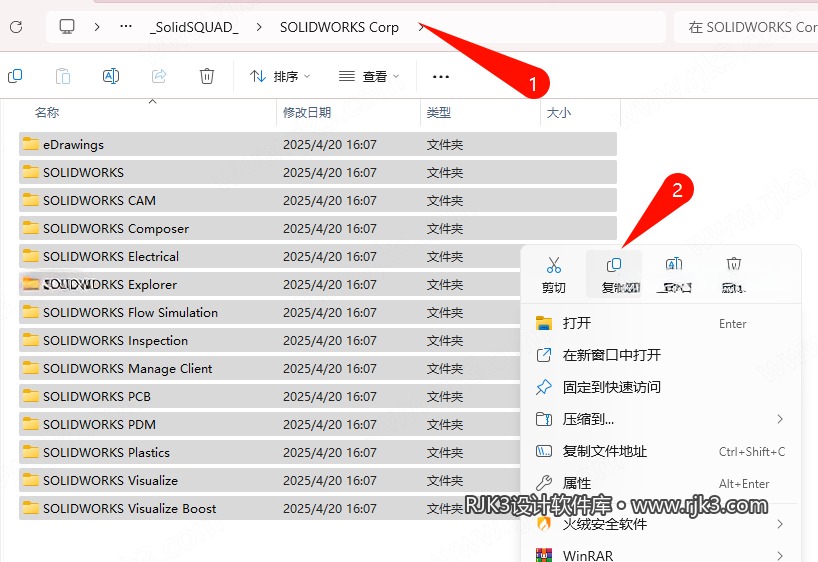Select SOLIDWORKS Corp breadcrumb

click(x=339, y=27)
